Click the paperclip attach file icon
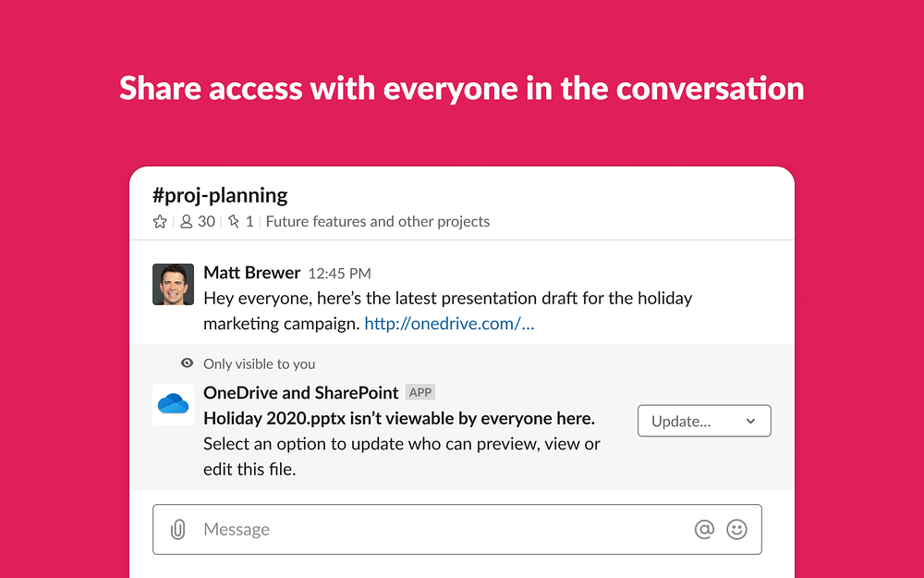This screenshot has height=578, width=924. coord(178,529)
